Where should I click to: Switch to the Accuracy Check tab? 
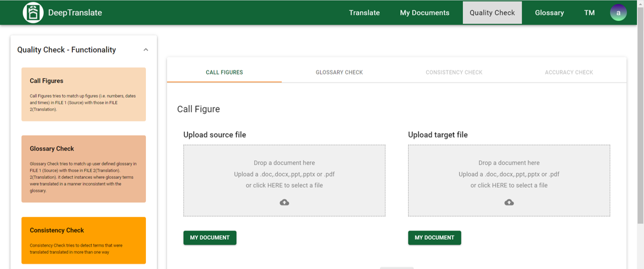click(x=569, y=72)
